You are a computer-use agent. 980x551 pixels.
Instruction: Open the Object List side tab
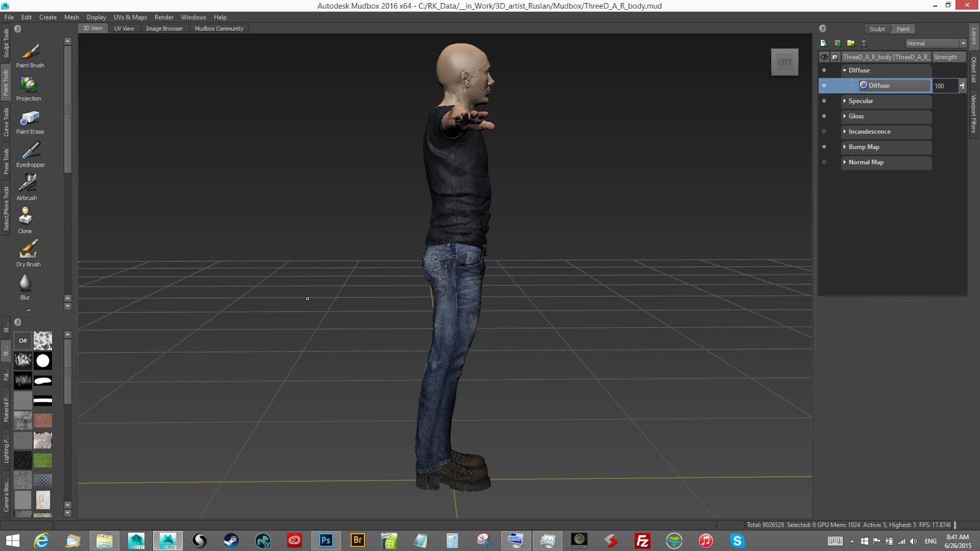(x=974, y=70)
